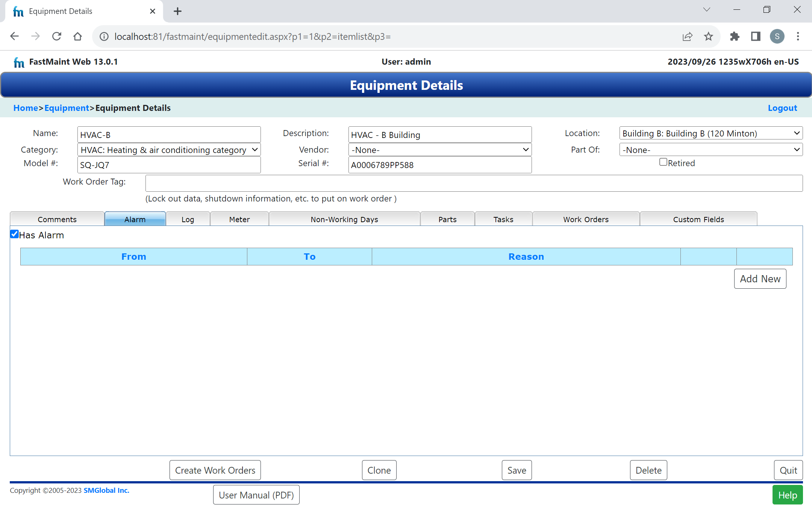Open the Parts tab
The height and width of the screenshot is (515, 812).
pos(447,219)
